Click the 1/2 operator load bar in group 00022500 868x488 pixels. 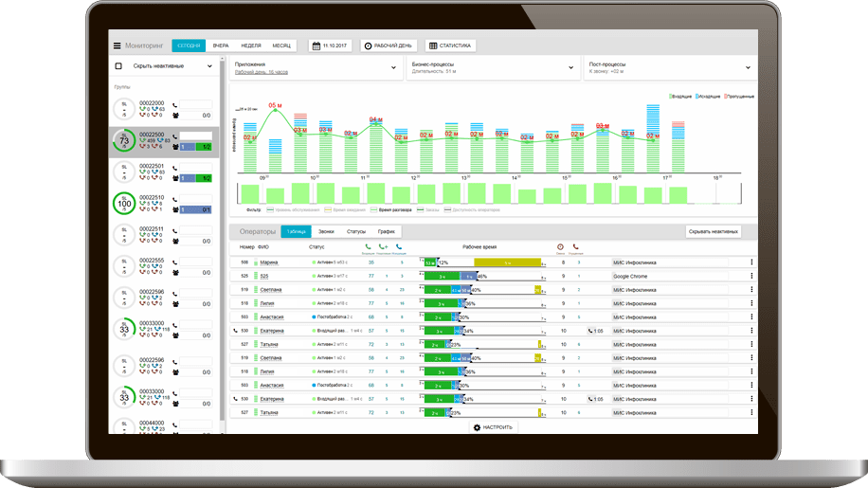coord(196,147)
